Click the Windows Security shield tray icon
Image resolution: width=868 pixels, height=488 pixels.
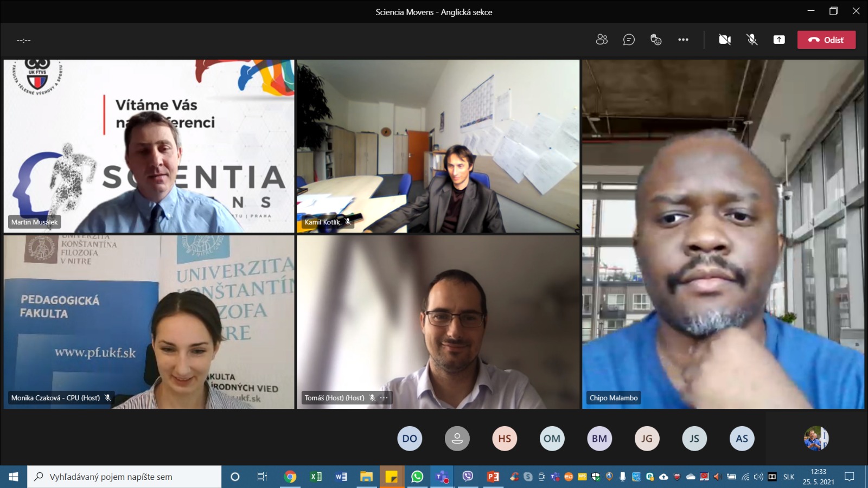click(x=596, y=477)
